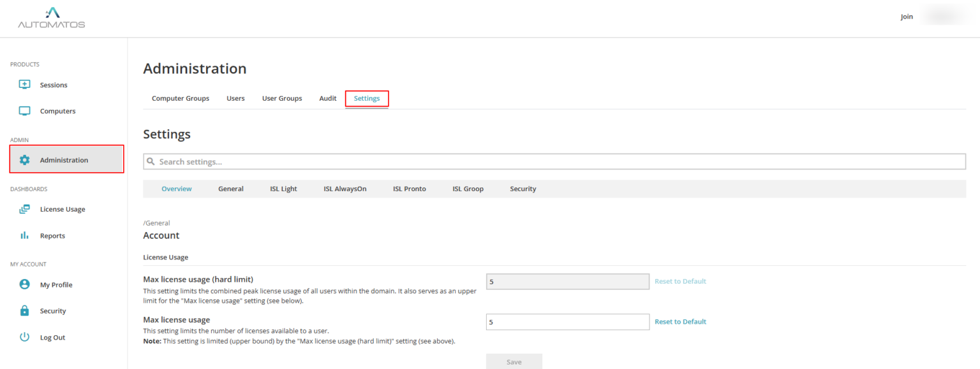Select the General settings category
Image resolution: width=980 pixels, height=369 pixels.
tap(231, 189)
